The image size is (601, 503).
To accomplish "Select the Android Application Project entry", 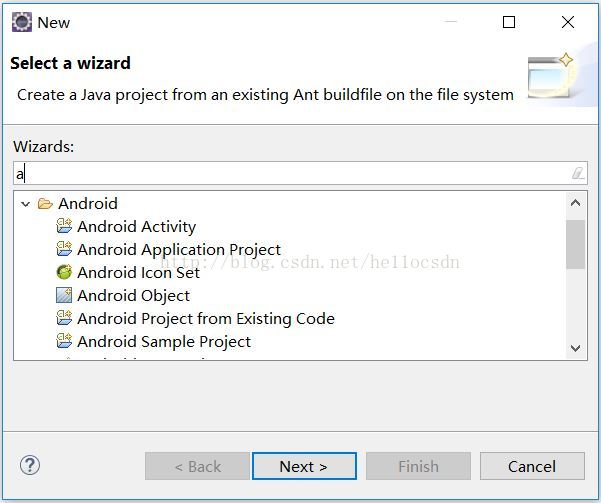I will click(x=179, y=249).
